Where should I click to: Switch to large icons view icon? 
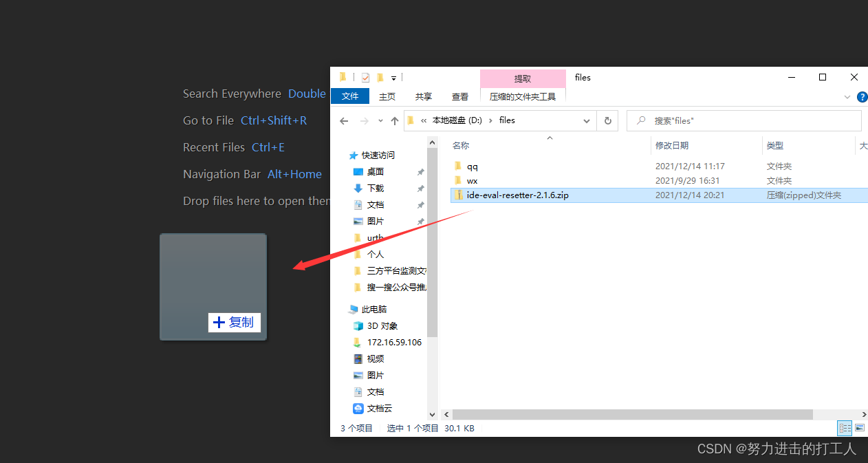click(x=859, y=428)
